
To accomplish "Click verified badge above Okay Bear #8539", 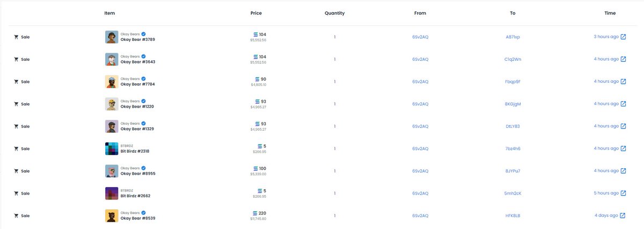I will [143, 212].
